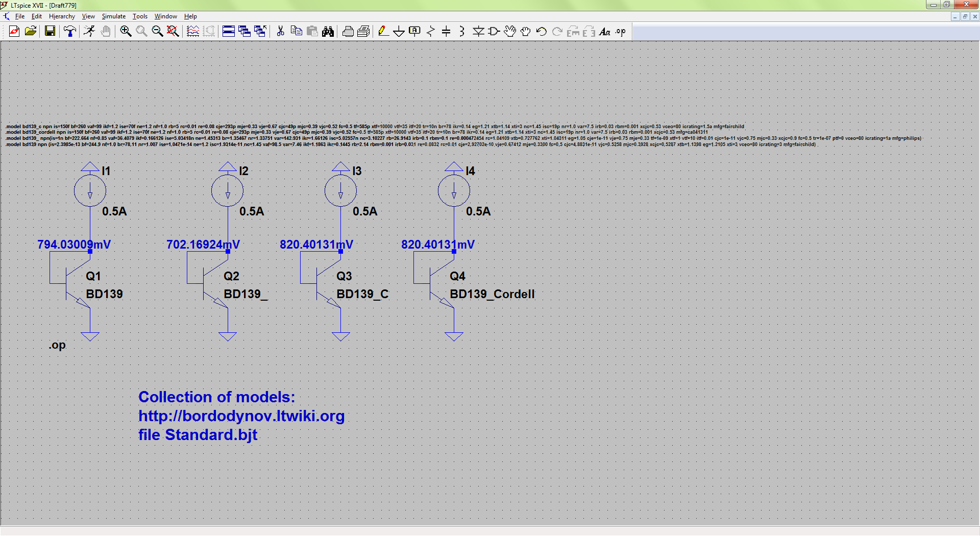The width and height of the screenshot is (980, 536).
Task: Place a net label
Action: pos(415,32)
